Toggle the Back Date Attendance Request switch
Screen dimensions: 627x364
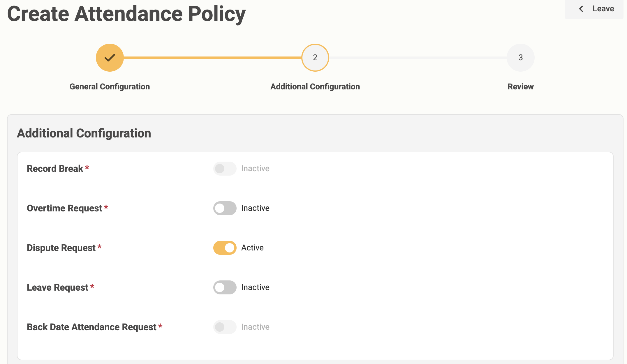[x=225, y=327]
